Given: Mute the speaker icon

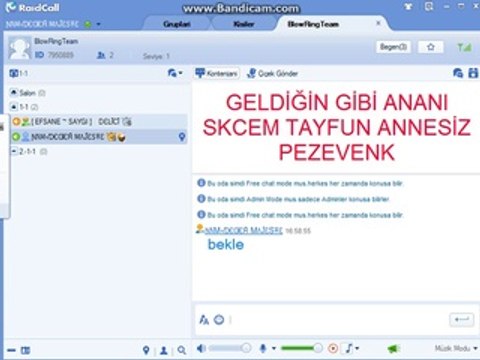Looking at the screenshot, I should coord(201,349).
